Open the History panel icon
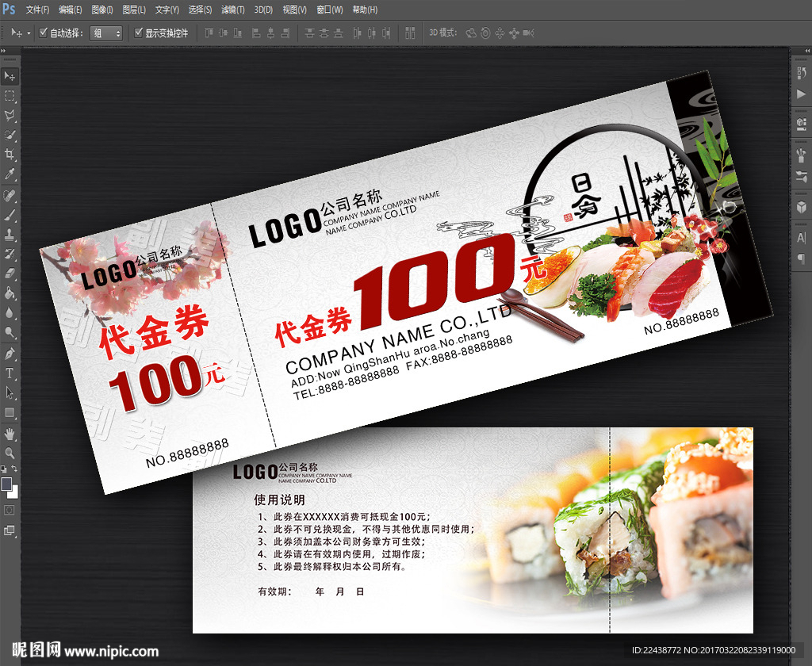 (x=801, y=72)
